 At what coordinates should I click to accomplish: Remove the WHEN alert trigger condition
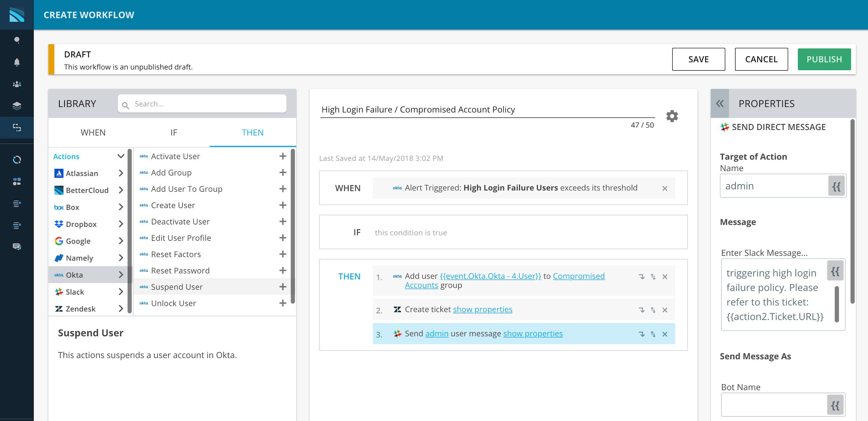click(665, 188)
